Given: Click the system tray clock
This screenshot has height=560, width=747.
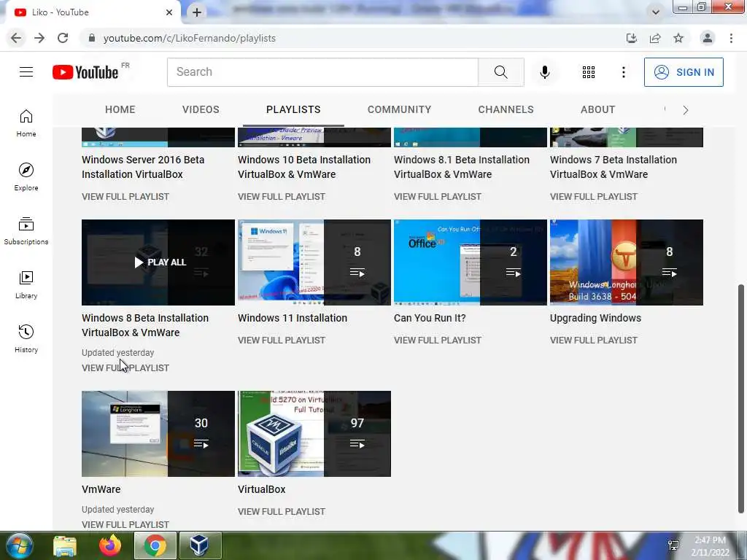Looking at the screenshot, I should coord(711,545).
